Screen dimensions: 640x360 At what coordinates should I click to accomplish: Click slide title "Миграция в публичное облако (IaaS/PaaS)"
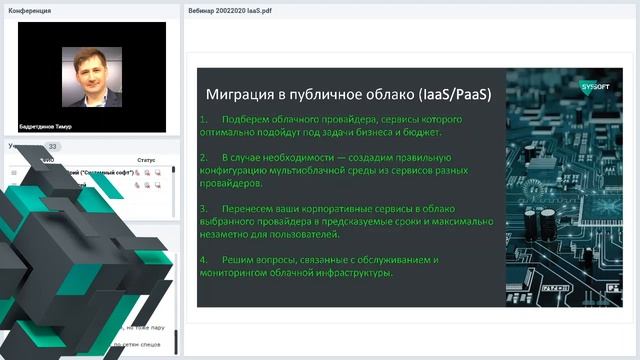pos(349,94)
